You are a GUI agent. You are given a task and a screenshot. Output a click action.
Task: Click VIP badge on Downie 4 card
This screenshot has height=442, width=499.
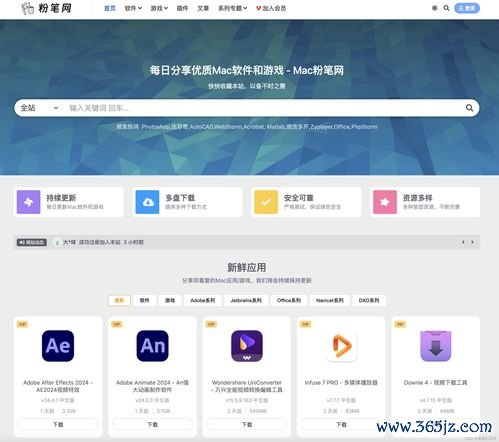click(400, 324)
